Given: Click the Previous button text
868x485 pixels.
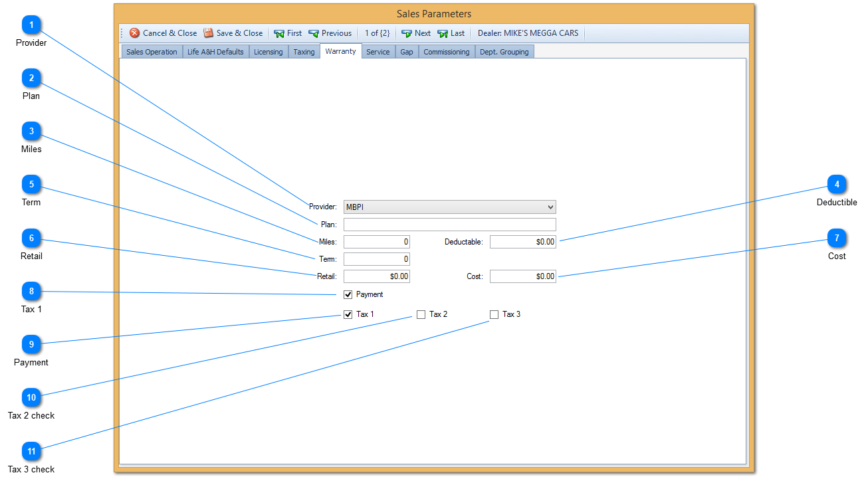Looking at the screenshot, I should [x=337, y=33].
